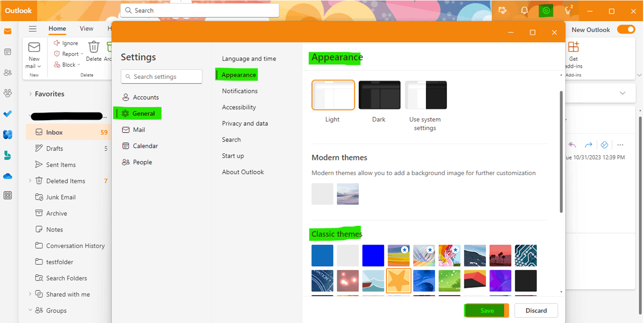Open More actions ellipsis in reading pane
The image size is (644, 323).
pos(620,145)
